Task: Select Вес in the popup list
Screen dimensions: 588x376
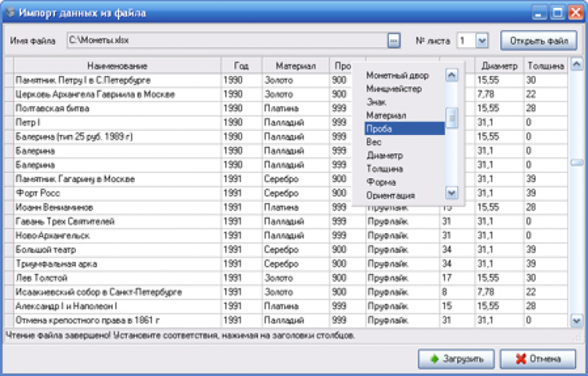Action: pyautogui.click(x=405, y=142)
